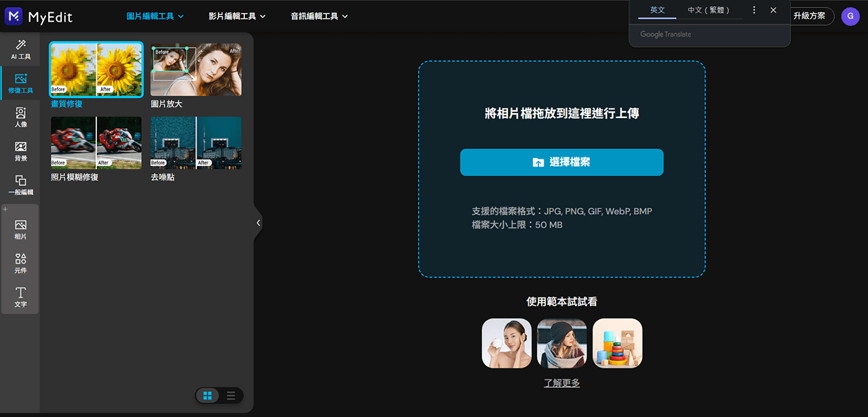Viewport: 868px width, 417px height.
Task: Select the 修復工具 sidebar icon
Action: (x=20, y=83)
